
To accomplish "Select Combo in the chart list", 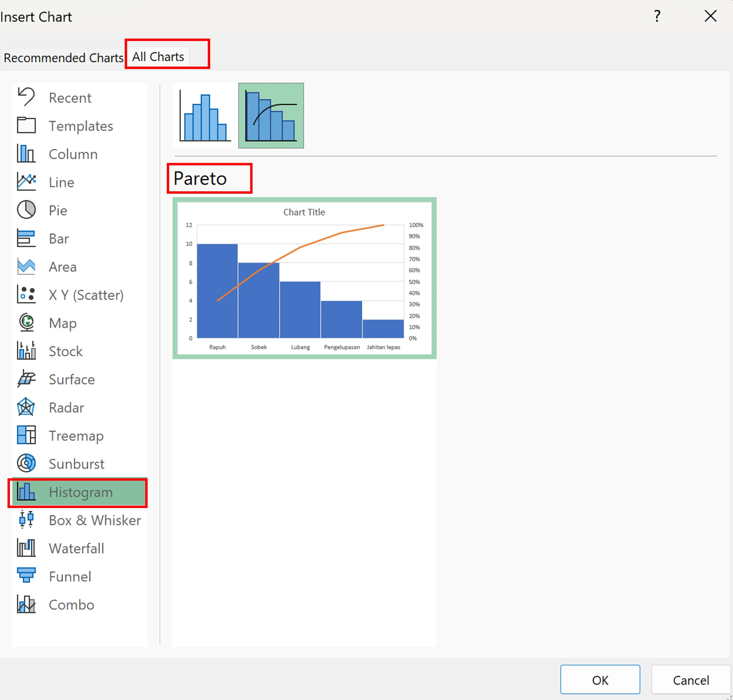I will [71, 605].
